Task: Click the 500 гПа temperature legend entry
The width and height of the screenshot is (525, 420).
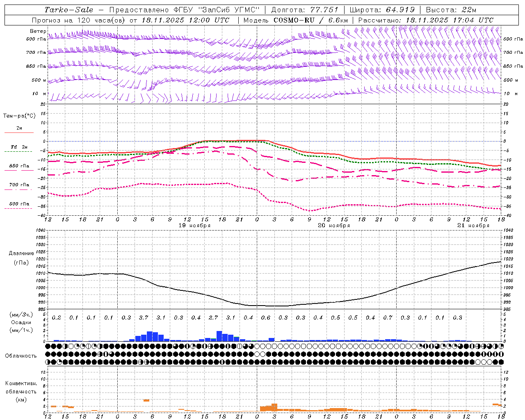Action: pyautogui.click(x=18, y=206)
